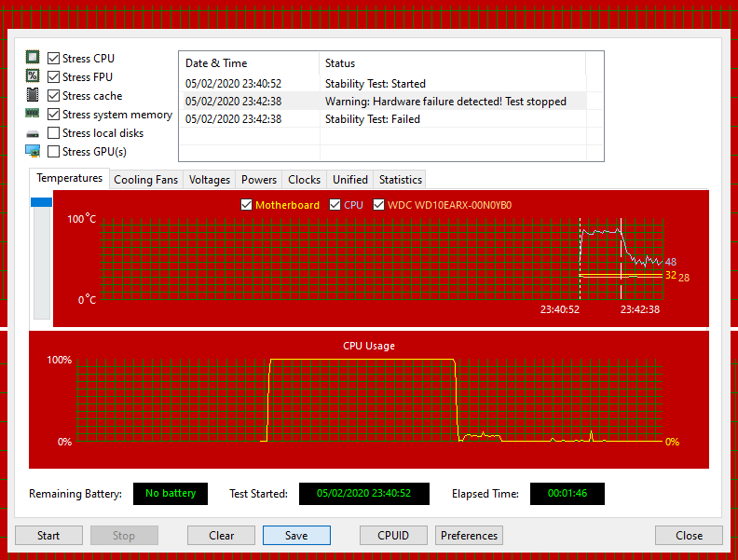Select the 'Stability Test: Started' log row
The width and height of the screenshot is (738, 560).
pyautogui.click(x=391, y=83)
